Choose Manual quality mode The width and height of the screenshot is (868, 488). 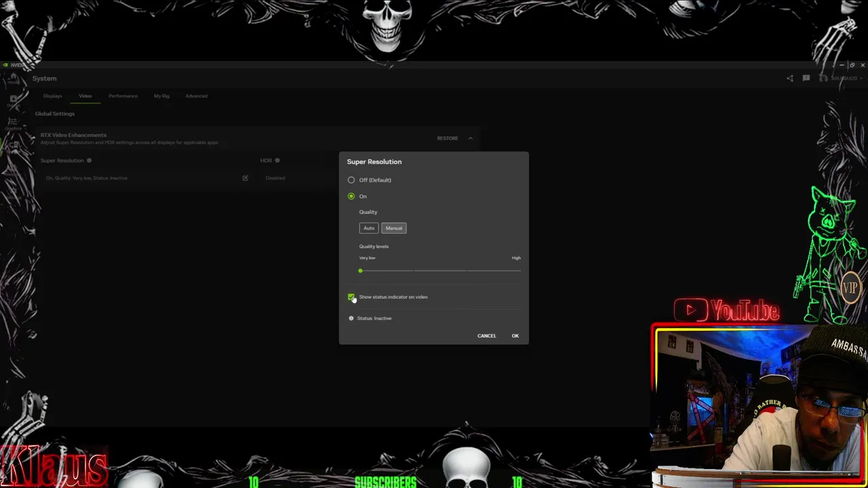394,228
